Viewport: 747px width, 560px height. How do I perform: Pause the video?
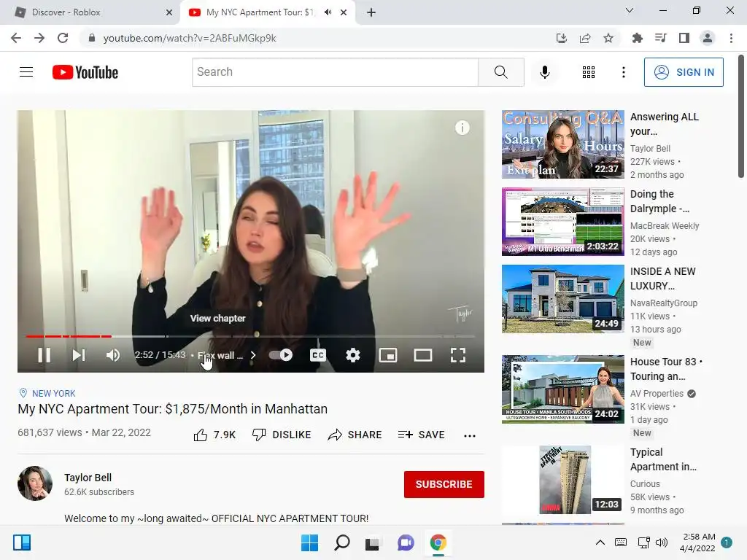(44, 355)
